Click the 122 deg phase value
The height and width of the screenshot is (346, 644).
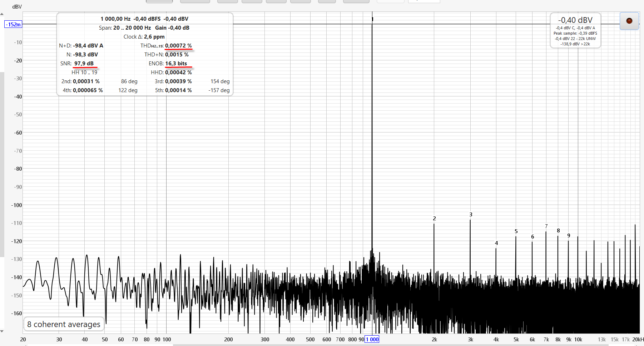click(x=128, y=90)
